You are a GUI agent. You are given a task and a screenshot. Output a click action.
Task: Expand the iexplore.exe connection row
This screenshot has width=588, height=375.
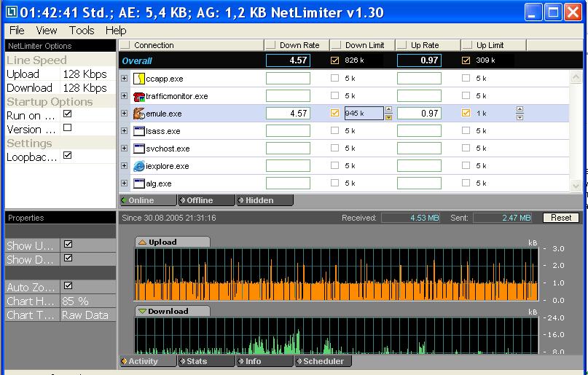click(124, 165)
